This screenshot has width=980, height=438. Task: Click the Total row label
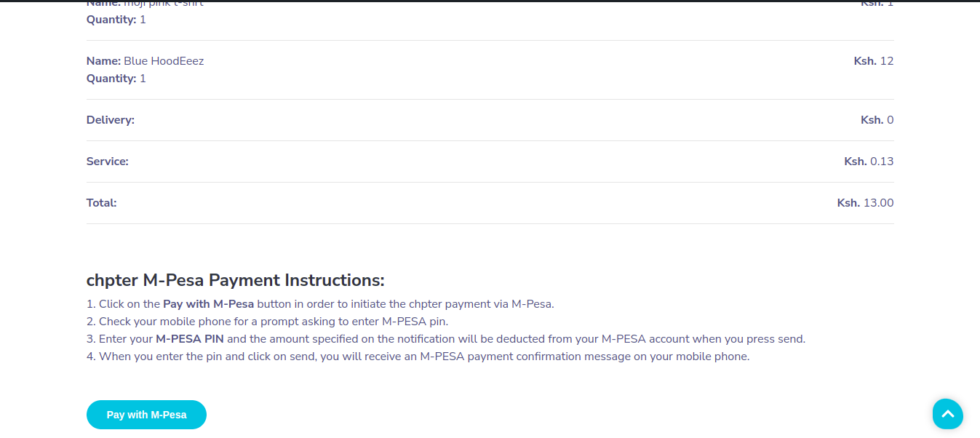coord(102,203)
